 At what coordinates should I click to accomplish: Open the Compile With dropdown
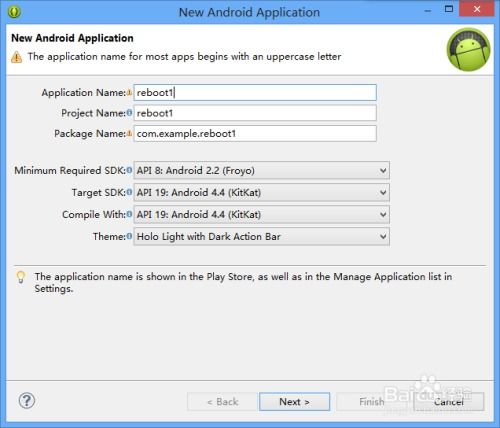pyautogui.click(x=262, y=215)
